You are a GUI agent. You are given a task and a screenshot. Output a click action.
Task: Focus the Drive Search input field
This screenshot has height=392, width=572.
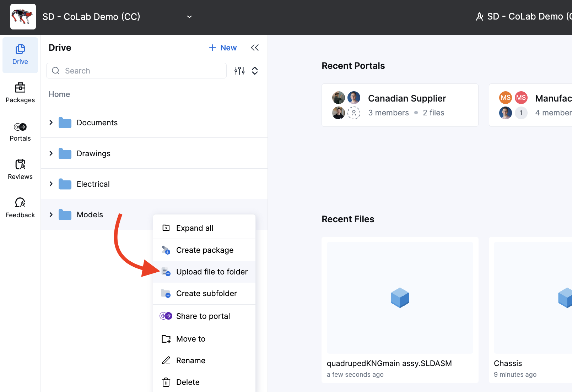(x=136, y=71)
